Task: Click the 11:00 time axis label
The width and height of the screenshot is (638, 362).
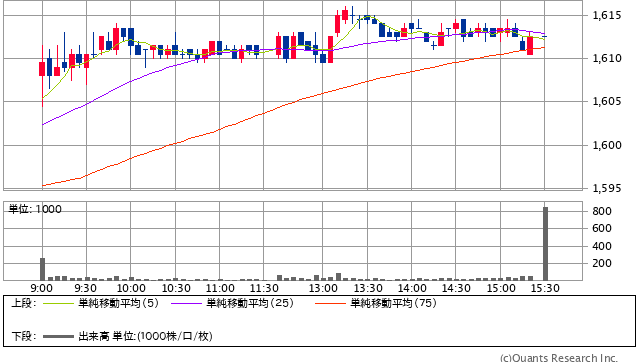Action: point(220,288)
